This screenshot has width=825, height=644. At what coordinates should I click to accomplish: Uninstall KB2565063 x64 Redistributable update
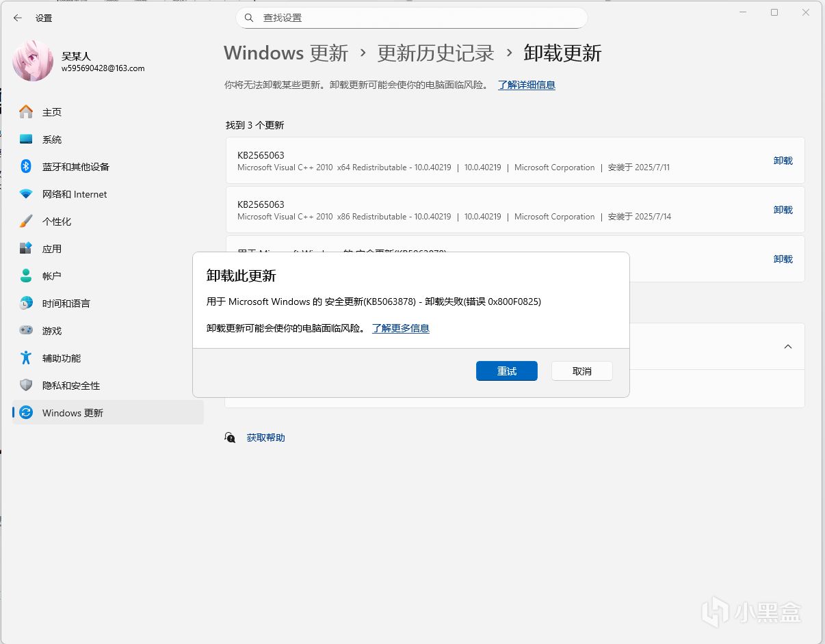tap(783, 161)
